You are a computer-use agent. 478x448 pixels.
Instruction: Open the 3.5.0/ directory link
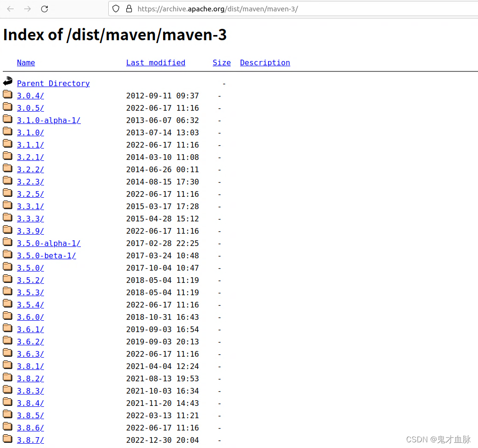(x=30, y=268)
